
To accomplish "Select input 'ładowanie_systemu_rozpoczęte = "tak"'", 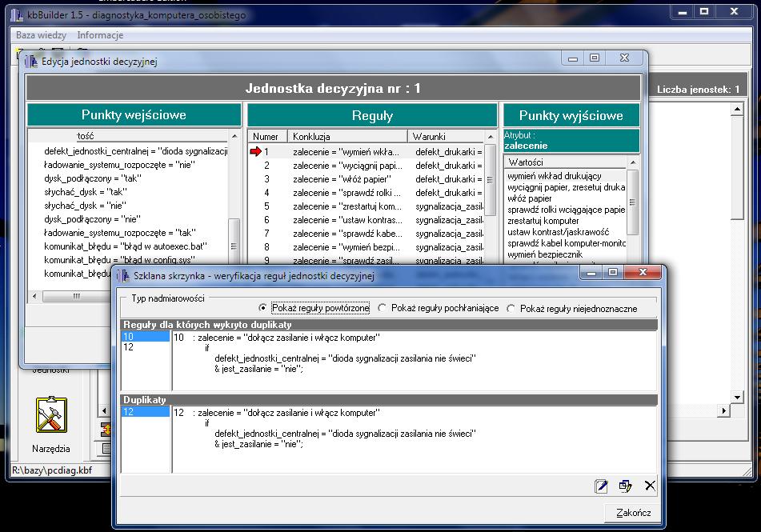I will point(120,233).
